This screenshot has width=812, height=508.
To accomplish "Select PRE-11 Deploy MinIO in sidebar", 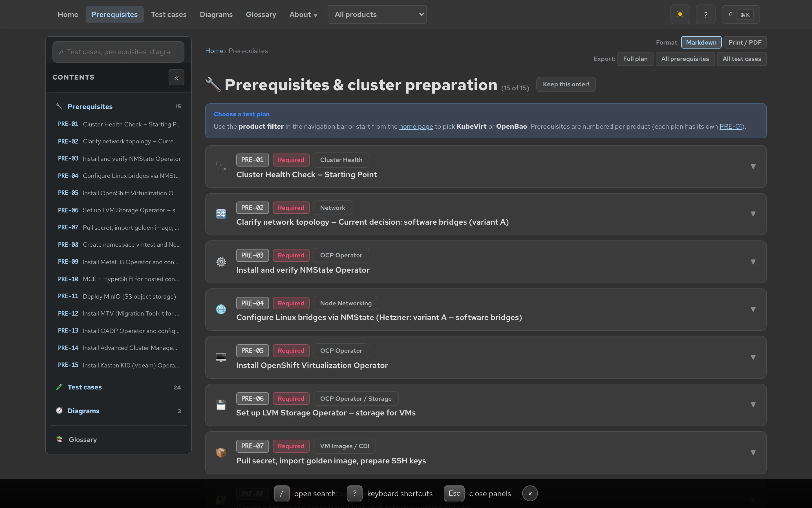I will [x=119, y=296].
